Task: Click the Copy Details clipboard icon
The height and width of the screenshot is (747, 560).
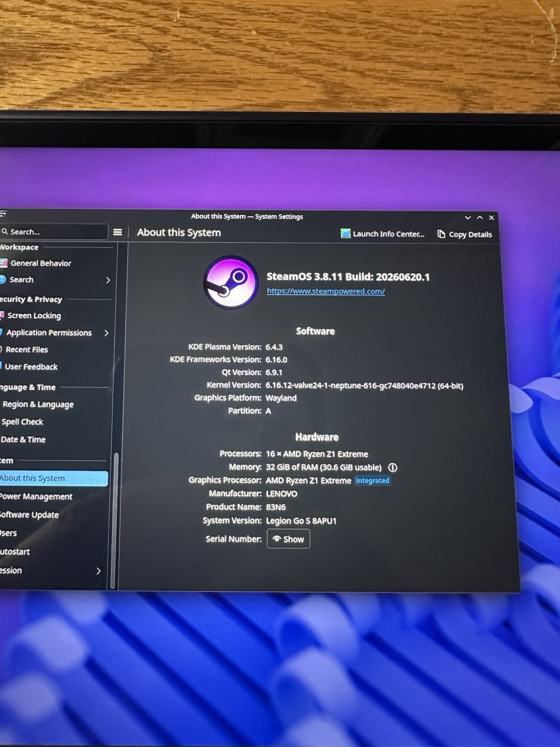Action: click(441, 234)
